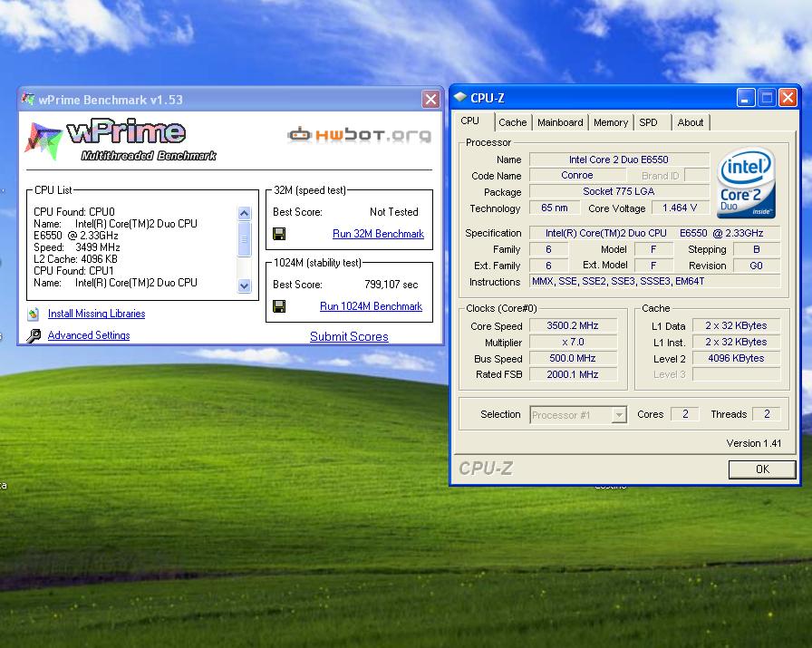Open the hwbot.org logo link
The width and height of the screenshot is (812, 648).
click(x=359, y=135)
